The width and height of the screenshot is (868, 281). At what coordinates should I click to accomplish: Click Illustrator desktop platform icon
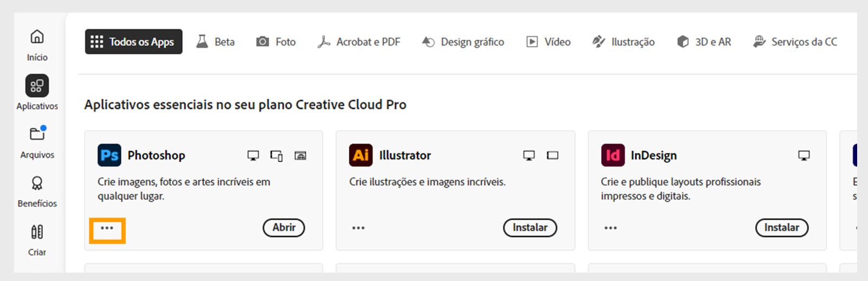529,156
